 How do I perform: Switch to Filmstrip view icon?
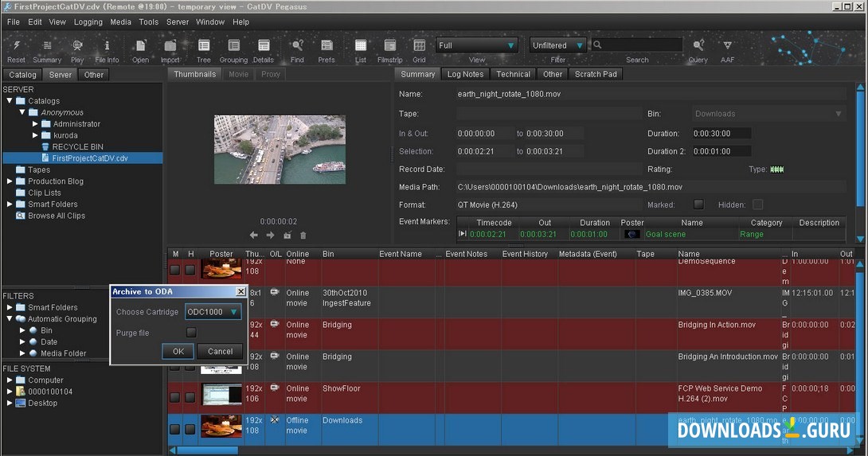point(389,47)
